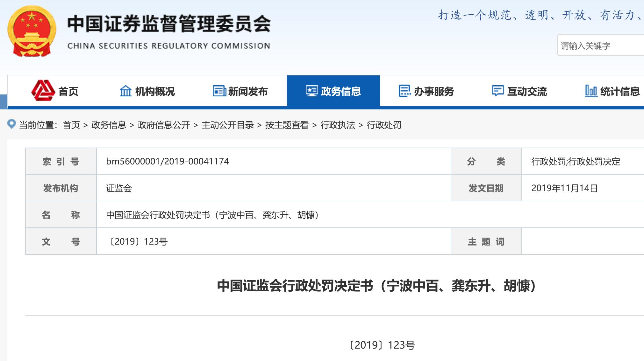Click 行政处罚 at the breadcrumb end

coord(384,125)
